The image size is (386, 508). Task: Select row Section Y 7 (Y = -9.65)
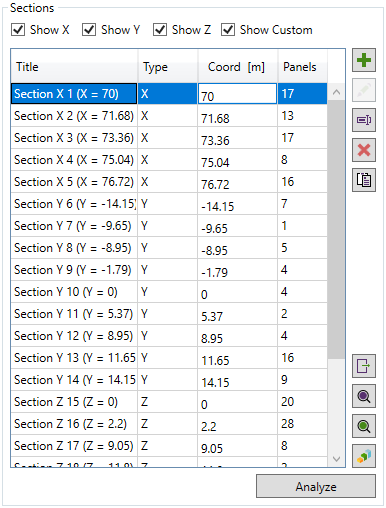coord(169,226)
